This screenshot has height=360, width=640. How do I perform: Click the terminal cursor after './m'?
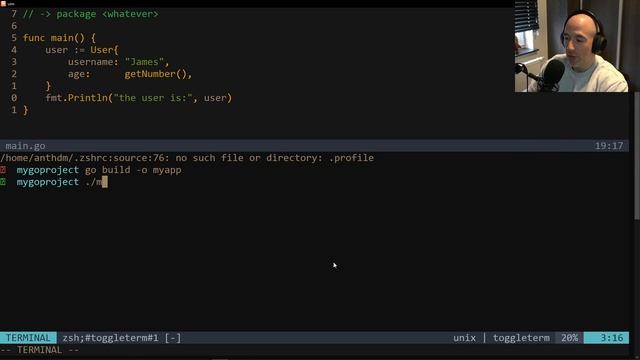105,182
